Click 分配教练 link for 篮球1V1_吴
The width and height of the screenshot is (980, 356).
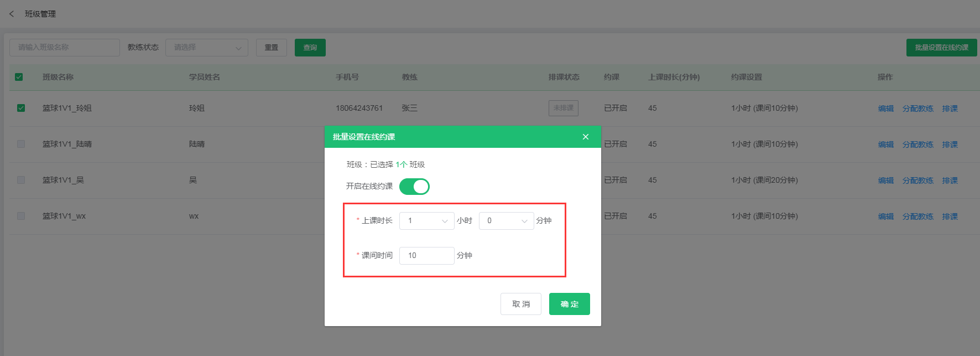918,180
